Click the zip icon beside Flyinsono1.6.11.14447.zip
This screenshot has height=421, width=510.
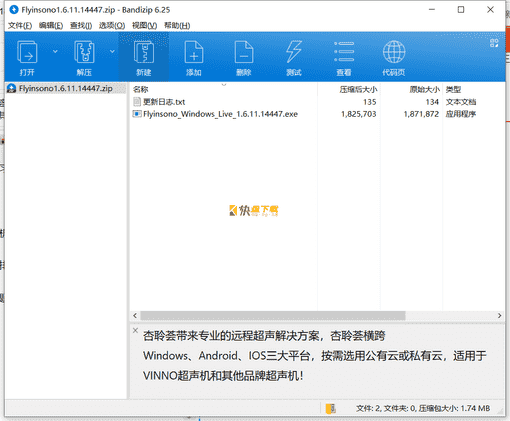pyautogui.click(x=12, y=88)
